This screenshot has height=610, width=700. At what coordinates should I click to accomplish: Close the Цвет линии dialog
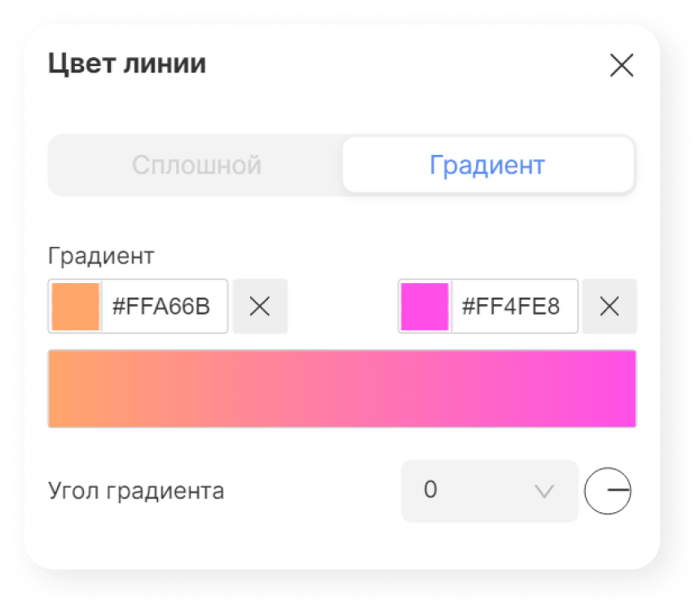(622, 65)
